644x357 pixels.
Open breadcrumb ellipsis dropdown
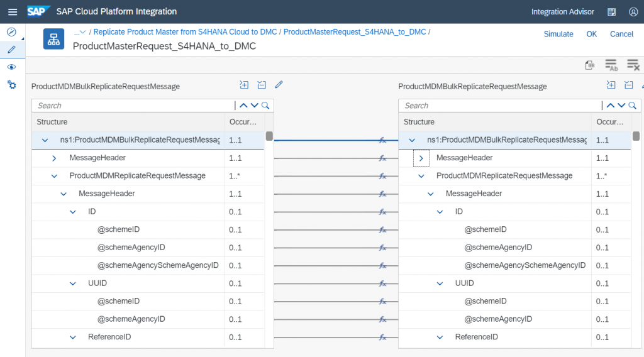point(80,32)
